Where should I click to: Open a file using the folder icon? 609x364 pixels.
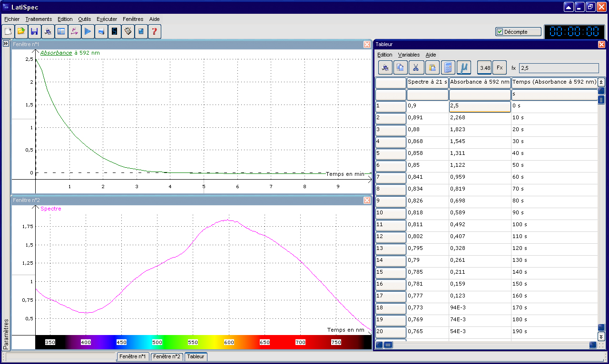21,31
